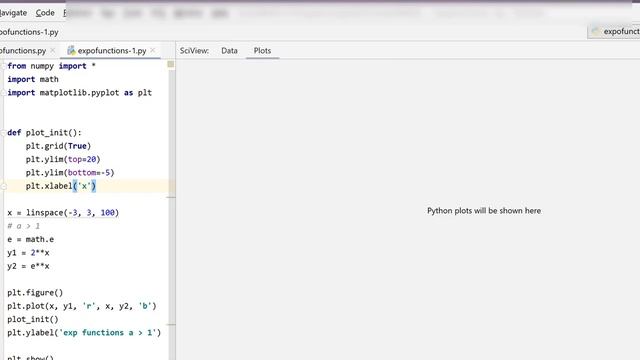640x360 pixels.
Task: Open the Code menu
Action: (45, 13)
